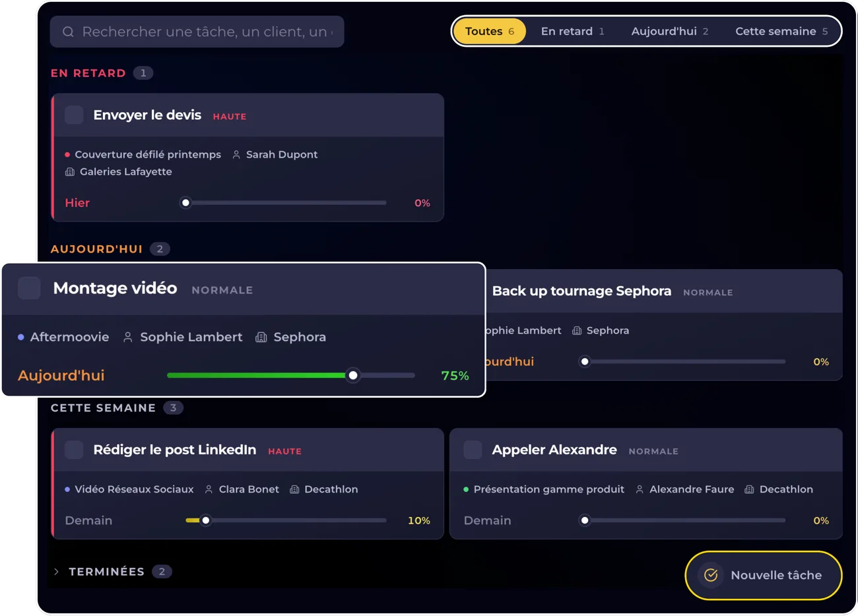Toggle the Appeler Alexandre checkbox
Viewport: 858px width, 616px height.
473,450
